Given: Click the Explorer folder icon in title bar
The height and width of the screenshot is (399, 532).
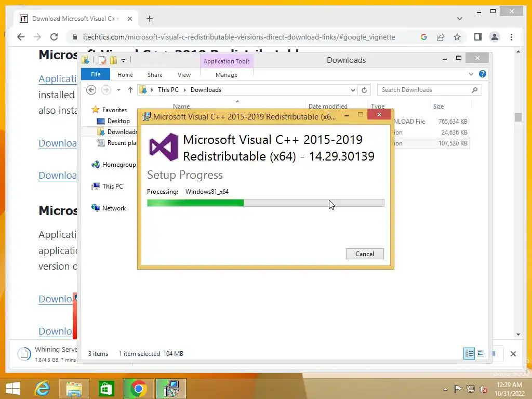Looking at the screenshot, I should [x=86, y=60].
